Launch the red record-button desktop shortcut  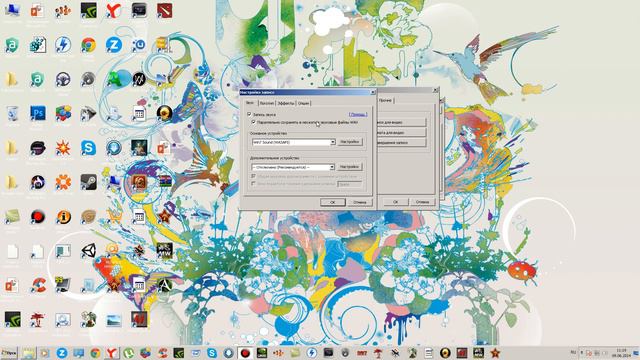point(38,216)
